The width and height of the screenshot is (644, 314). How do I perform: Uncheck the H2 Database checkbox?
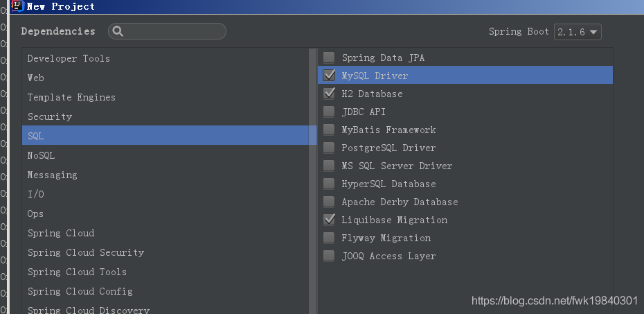pyautogui.click(x=328, y=94)
